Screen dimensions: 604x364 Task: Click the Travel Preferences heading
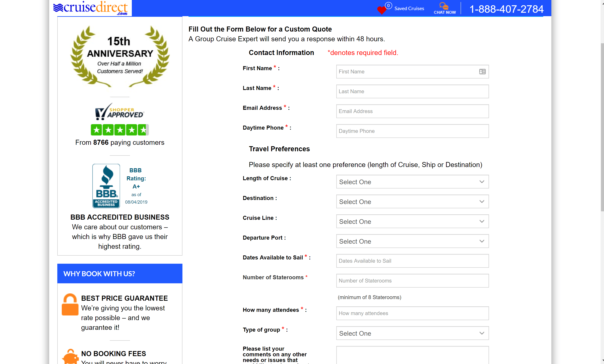tap(279, 149)
